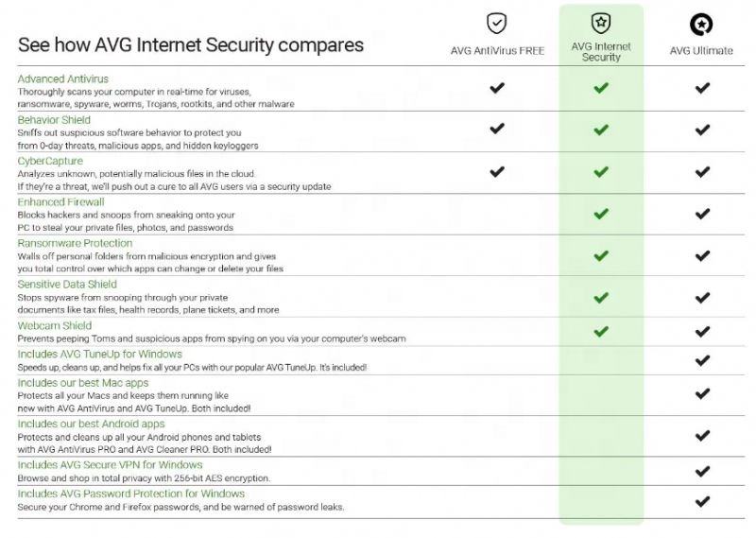Click the AVG Internet Security star-shield icon
This screenshot has width=756, height=538.
coord(601,24)
